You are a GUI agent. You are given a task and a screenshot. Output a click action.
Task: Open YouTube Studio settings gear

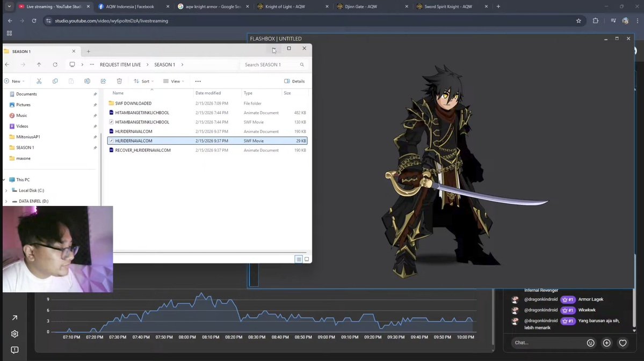pyautogui.click(x=15, y=334)
